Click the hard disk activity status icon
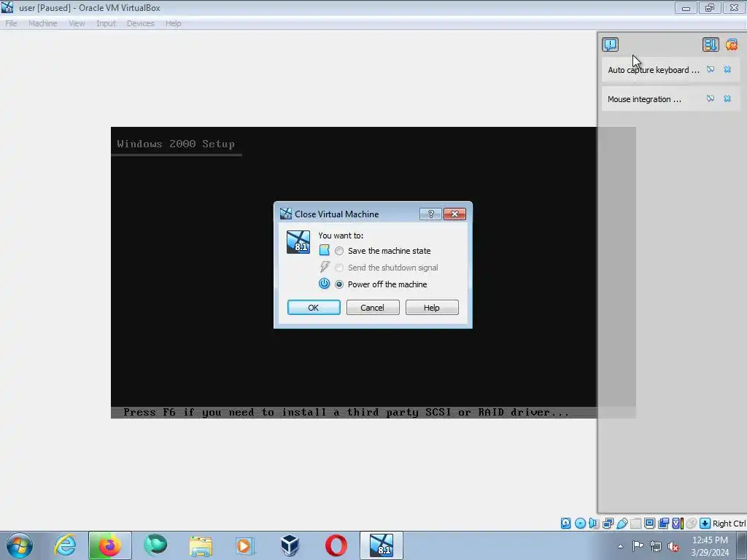 pos(565,524)
